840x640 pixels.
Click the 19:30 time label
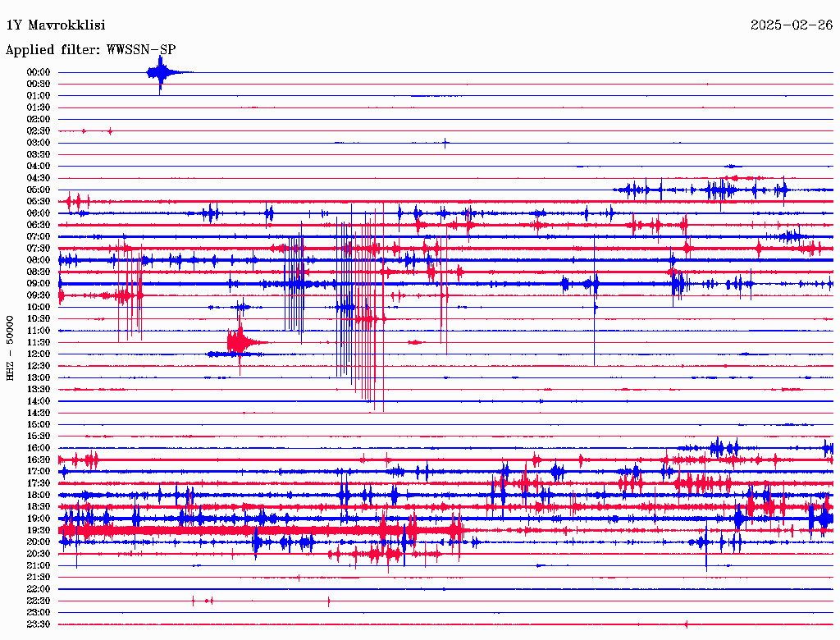pos(39,531)
